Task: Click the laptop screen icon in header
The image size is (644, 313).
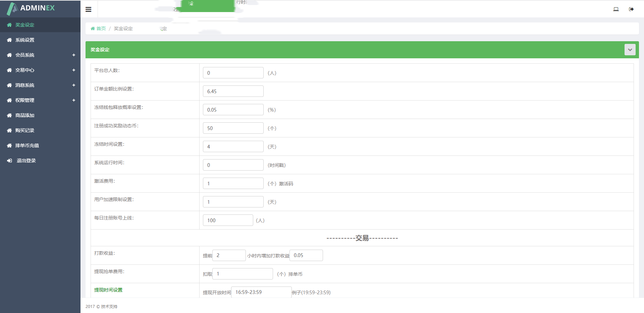Action: 616,9
